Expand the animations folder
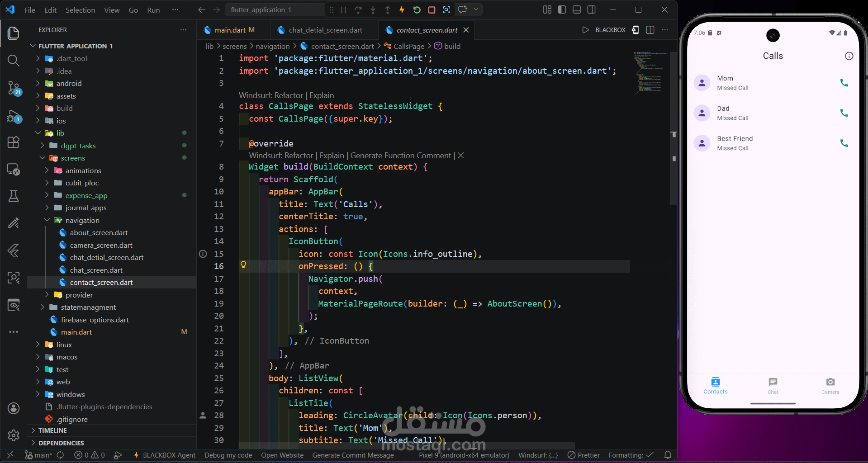 point(83,170)
